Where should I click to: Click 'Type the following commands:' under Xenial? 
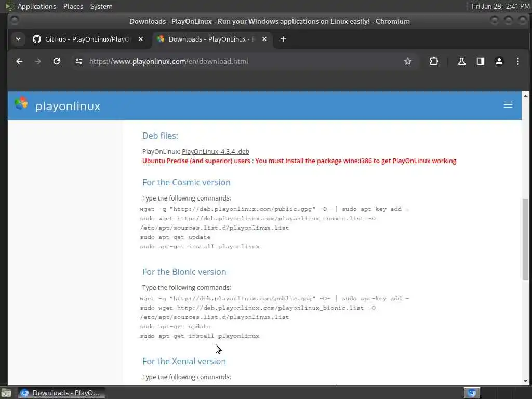point(187,377)
